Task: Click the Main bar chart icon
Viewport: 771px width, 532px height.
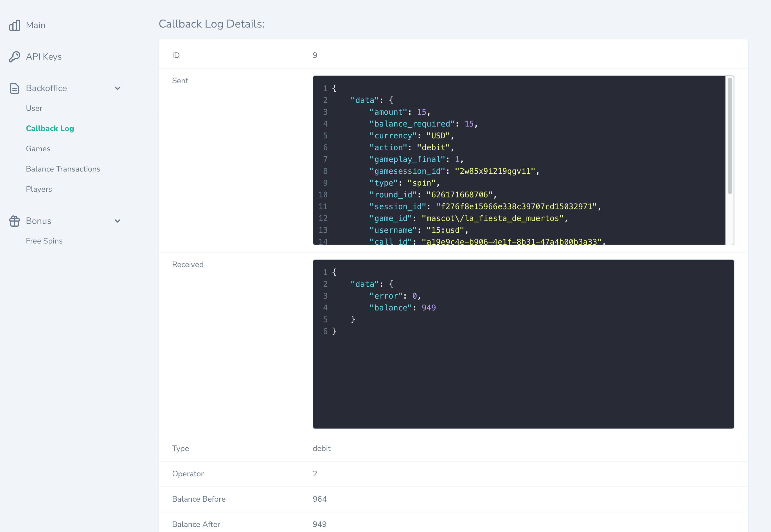Action: (x=14, y=25)
